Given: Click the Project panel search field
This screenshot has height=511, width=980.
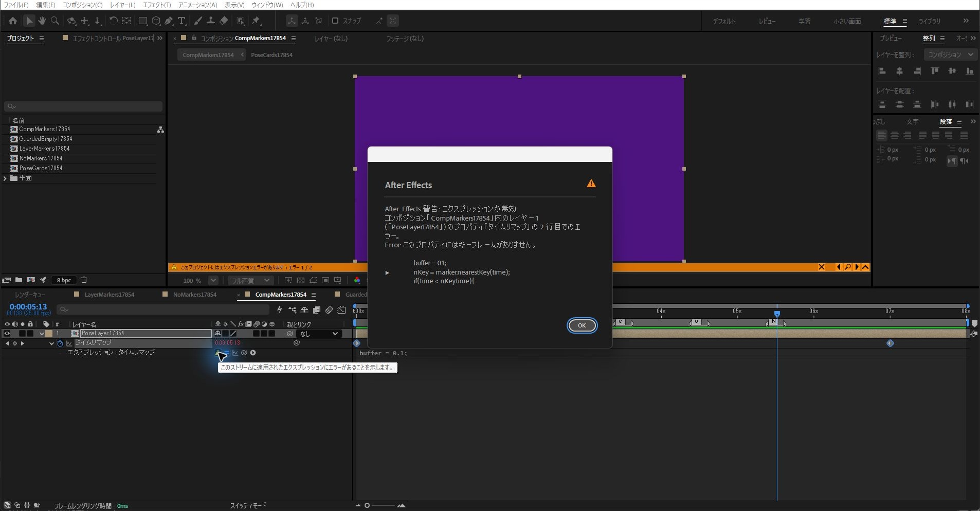Looking at the screenshot, I should click(83, 106).
